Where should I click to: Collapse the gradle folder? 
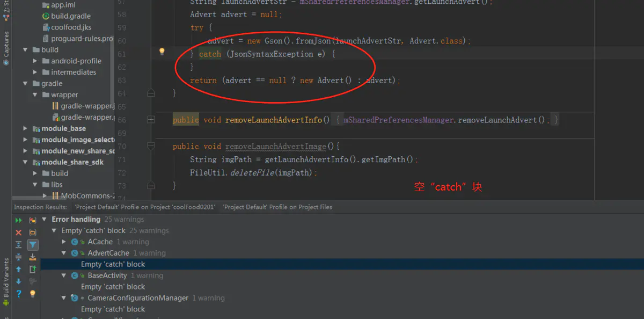(x=25, y=84)
